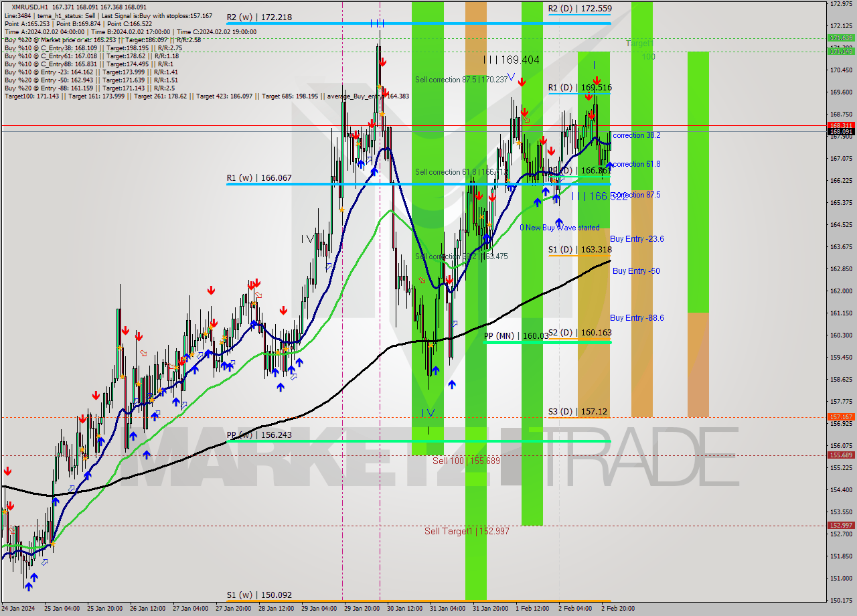Click the Buy Entry -23.6 label
Screen dimensions: 857x616
click(637, 239)
